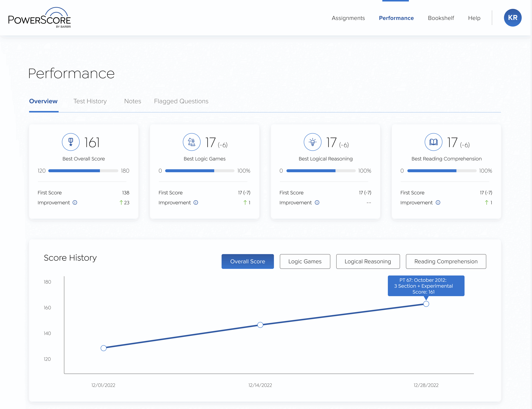This screenshot has width=532, height=409.
Task: Click the Best Reading Comprehension book icon
Action: [x=433, y=142]
